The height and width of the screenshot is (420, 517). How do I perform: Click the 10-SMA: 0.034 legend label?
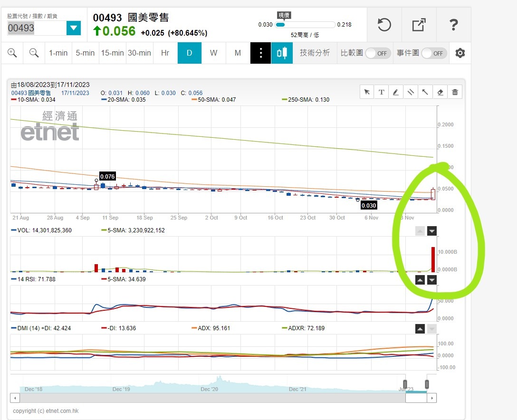tap(33, 100)
